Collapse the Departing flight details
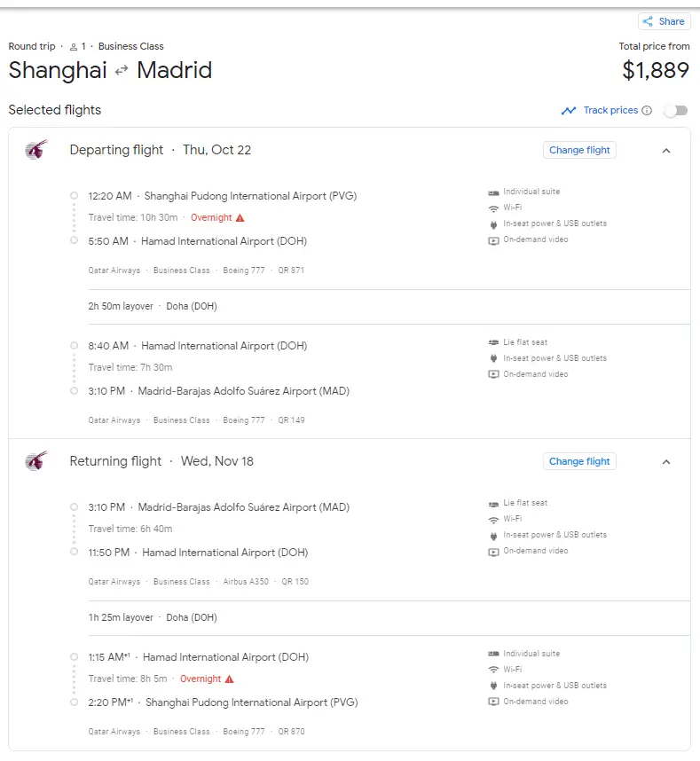 [666, 151]
